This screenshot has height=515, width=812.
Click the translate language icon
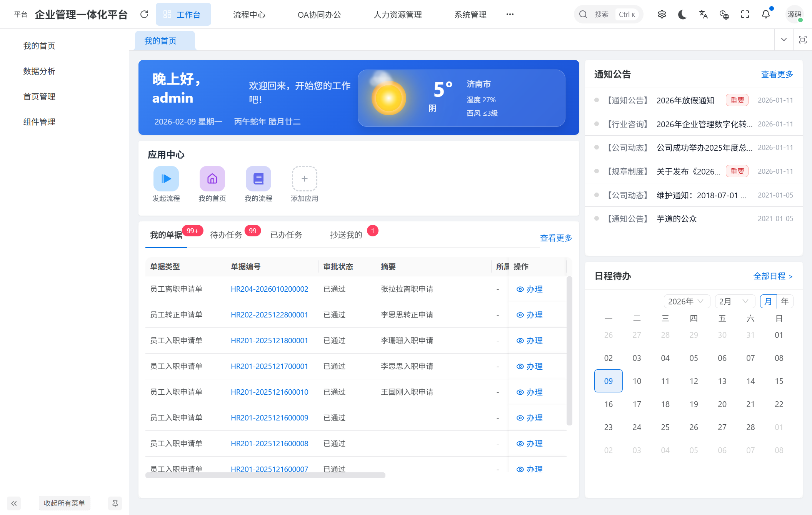(704, 14)
